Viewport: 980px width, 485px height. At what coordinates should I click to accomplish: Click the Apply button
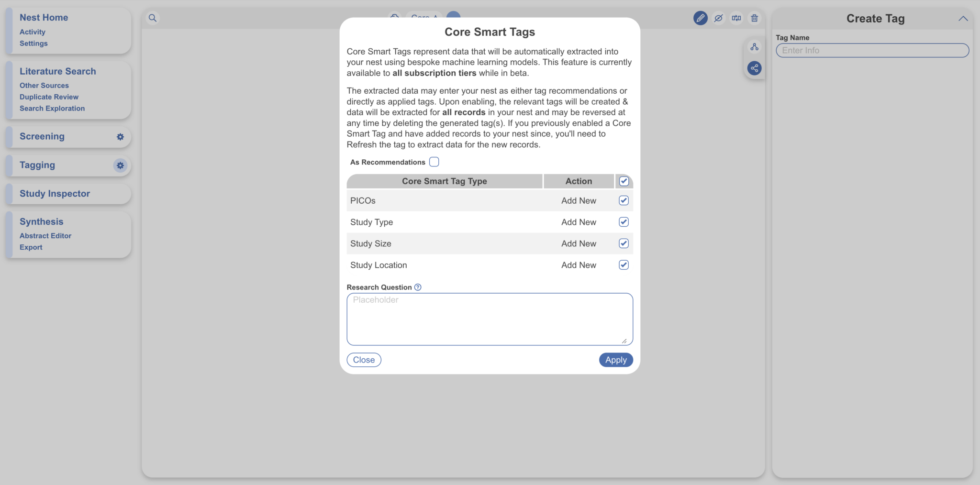click(615, 360)
